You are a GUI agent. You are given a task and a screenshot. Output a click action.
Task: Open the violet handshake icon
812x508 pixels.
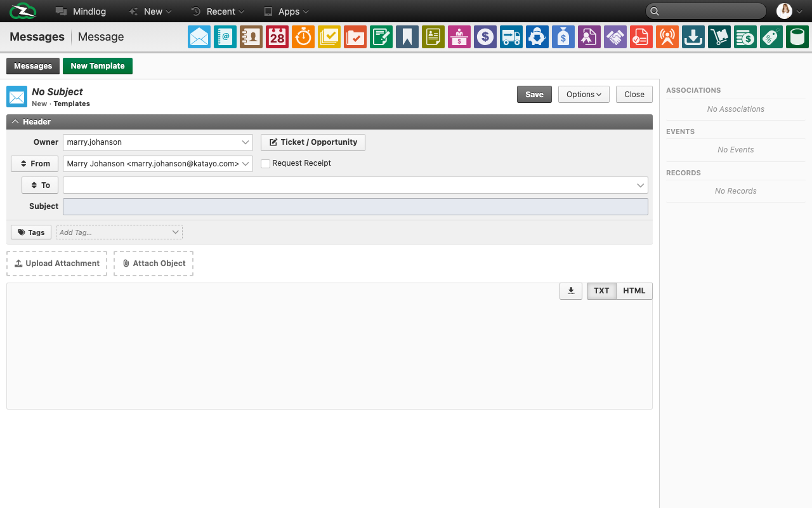615,37
